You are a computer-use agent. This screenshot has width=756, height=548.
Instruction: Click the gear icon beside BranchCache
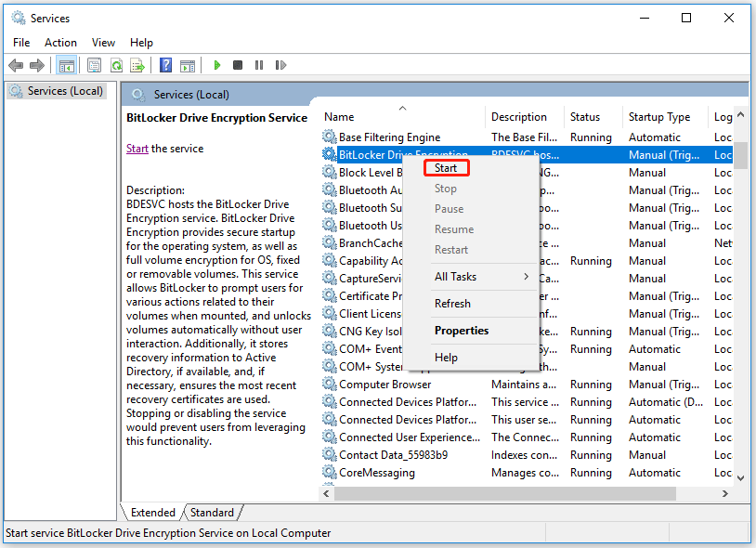(330, 243)
